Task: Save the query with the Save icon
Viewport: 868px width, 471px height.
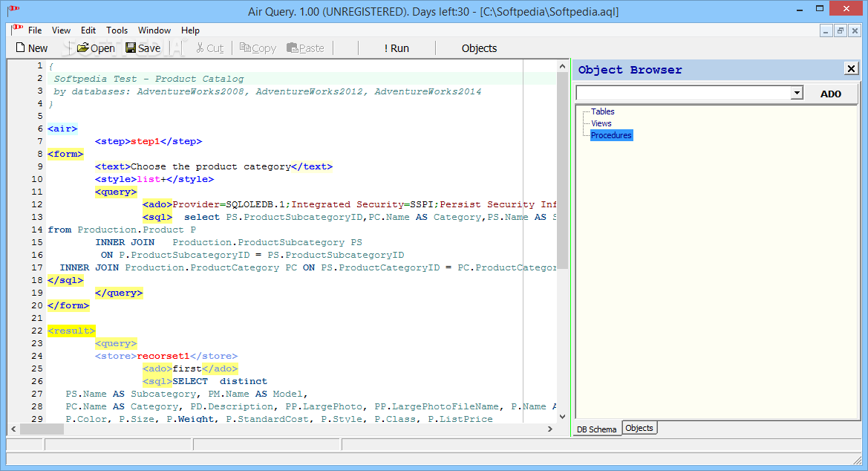Action: (131, 48)
